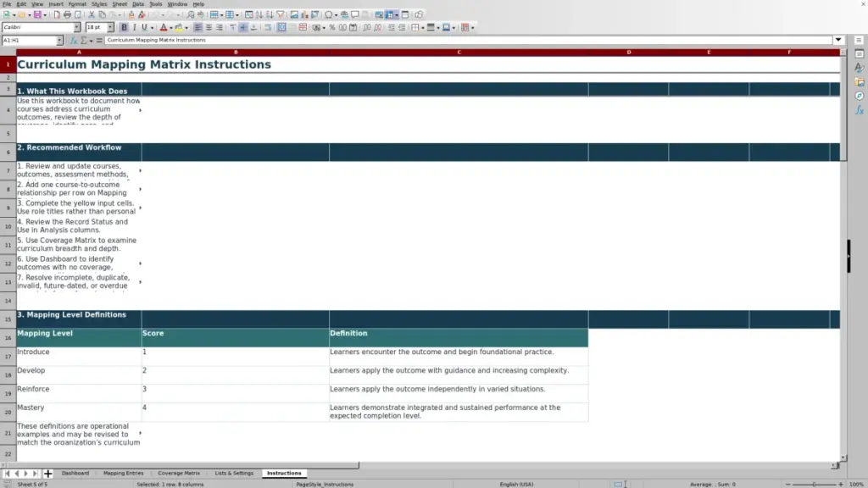Open font color dropdown arrow
The image size is (868, 488).
tap(170, 28)
